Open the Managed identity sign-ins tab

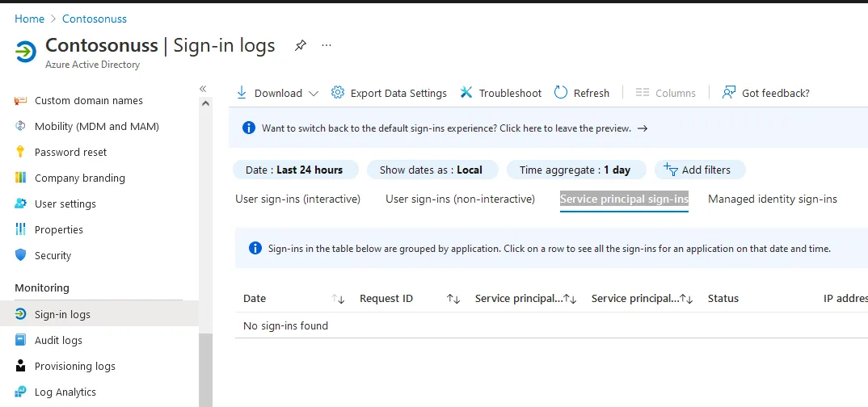click(x=773, y=199)
